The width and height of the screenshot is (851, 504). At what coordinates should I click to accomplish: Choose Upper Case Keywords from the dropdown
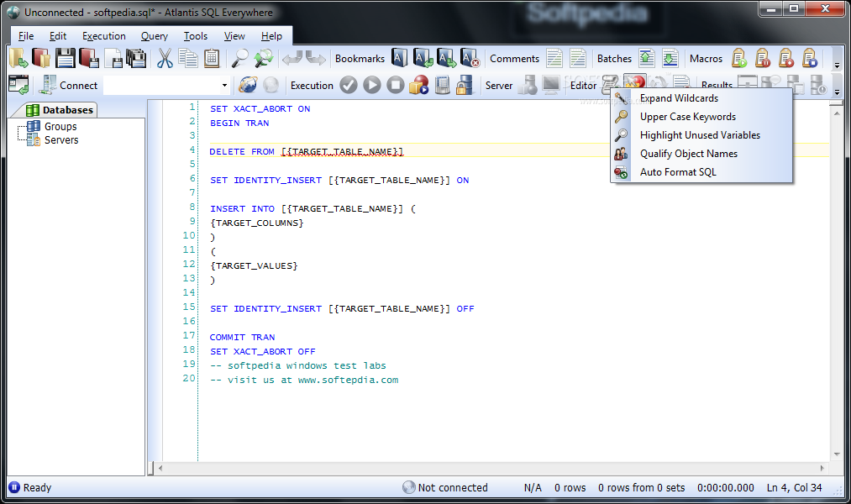701,117
